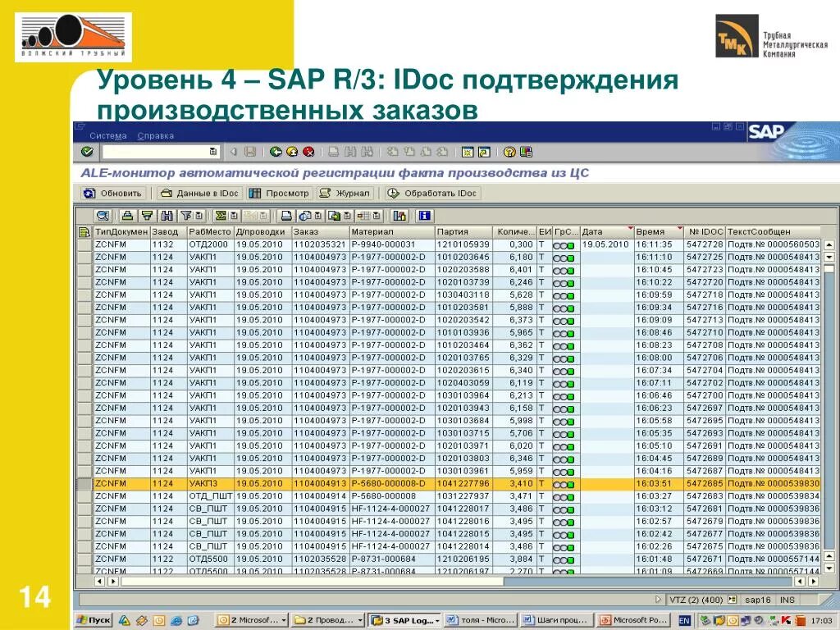Click the Create New Session icon
Image resolution: width=840 pixels, height=630 pixels.
point(467,152)
